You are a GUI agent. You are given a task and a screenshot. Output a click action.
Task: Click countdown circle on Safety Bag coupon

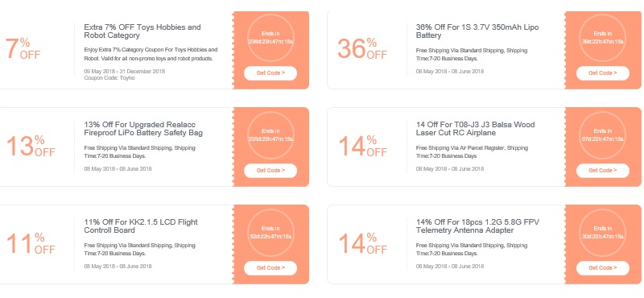[270, 135]
